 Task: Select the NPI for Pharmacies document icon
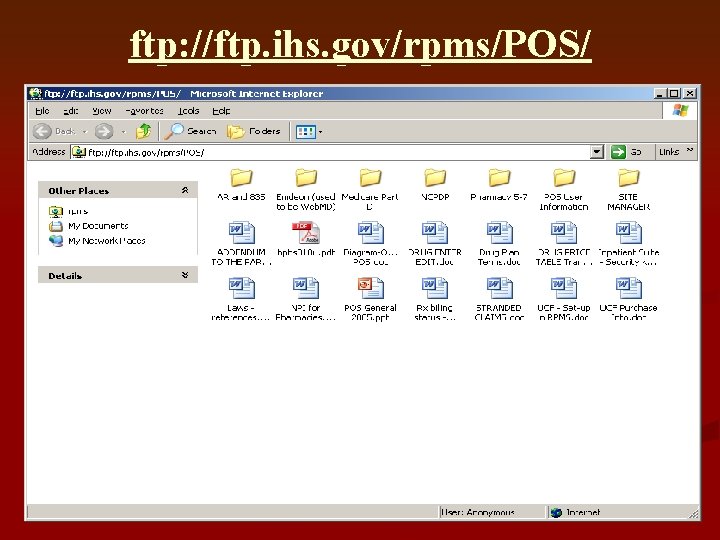(306, 288)
